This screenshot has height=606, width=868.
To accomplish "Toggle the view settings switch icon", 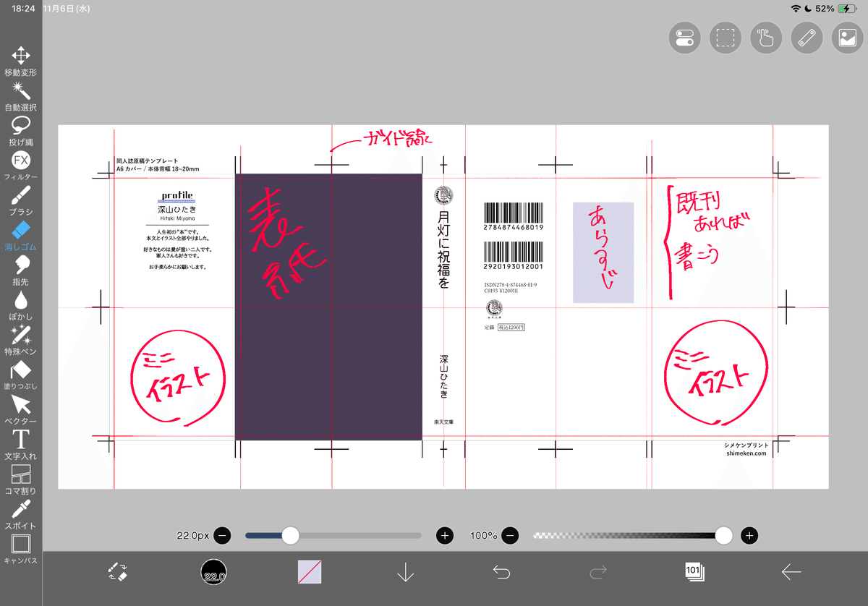I will click(684, 38).
